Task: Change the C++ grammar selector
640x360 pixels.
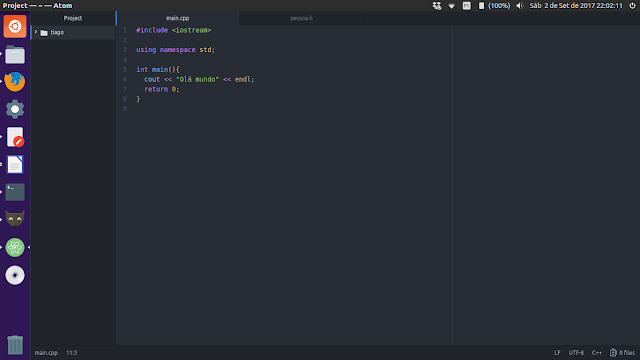Action: [597, 353]
